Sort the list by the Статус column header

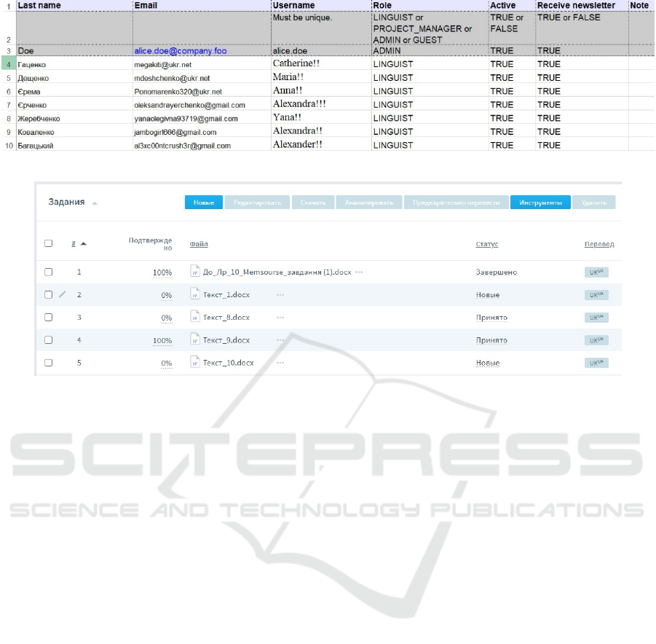point(486,244)
